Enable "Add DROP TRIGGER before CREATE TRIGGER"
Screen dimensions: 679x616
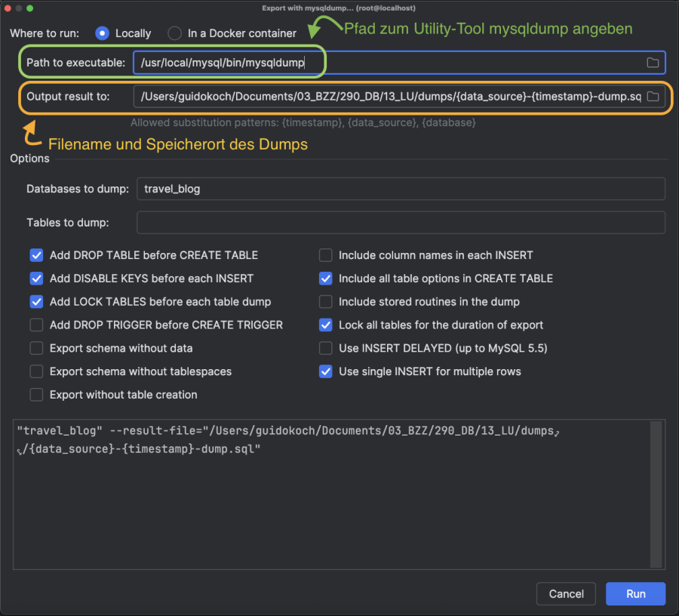tap(36, 325)
